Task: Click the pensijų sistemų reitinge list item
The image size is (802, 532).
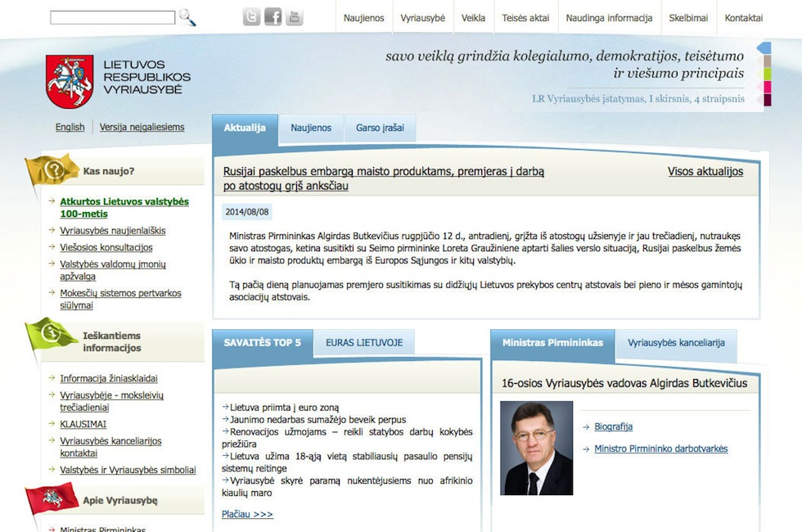Action: tap(347, 462)
